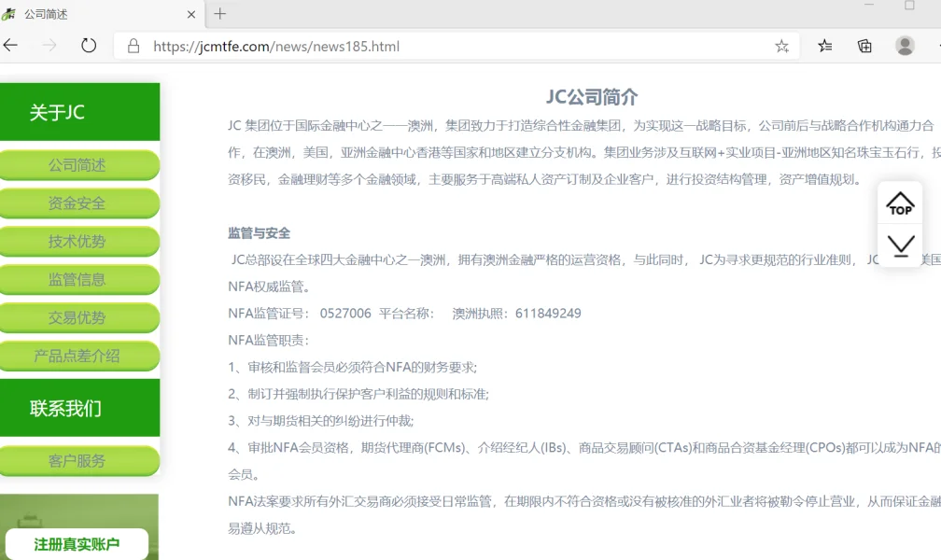Open the 产品点差介绍 page

click(80, 356)
